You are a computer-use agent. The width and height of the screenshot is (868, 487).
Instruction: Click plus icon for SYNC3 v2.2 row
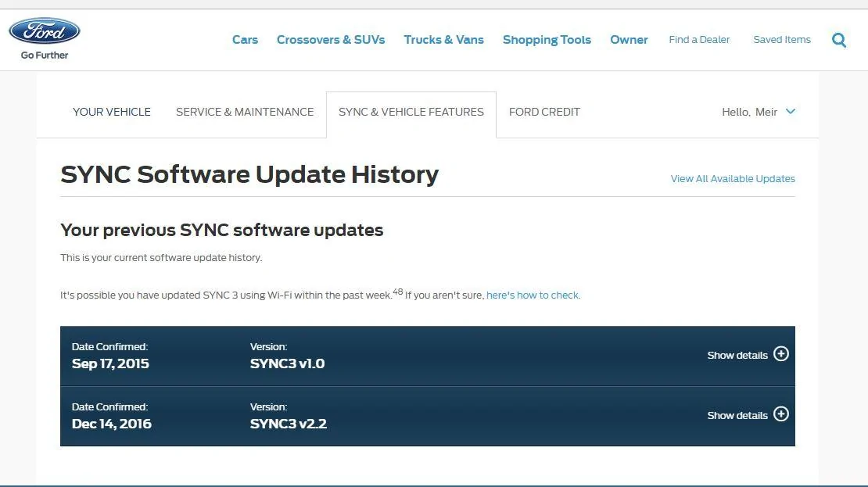coord(781,414)
